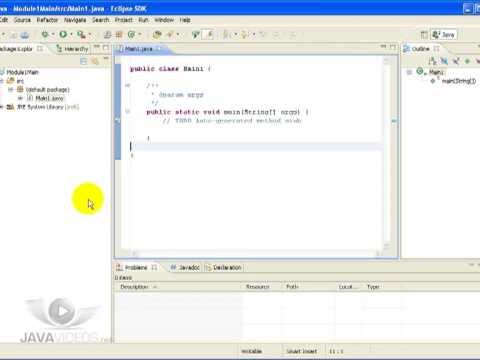Switch to the Javadoc tab
This screenshot has height=360, width=480.
pos(185,267)
